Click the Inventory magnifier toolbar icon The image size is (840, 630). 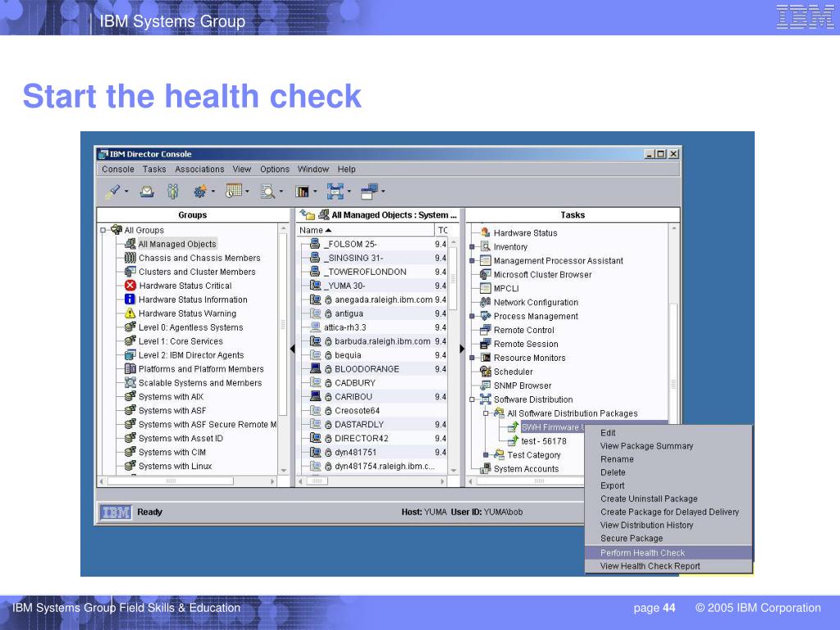(x=267, y=191)
